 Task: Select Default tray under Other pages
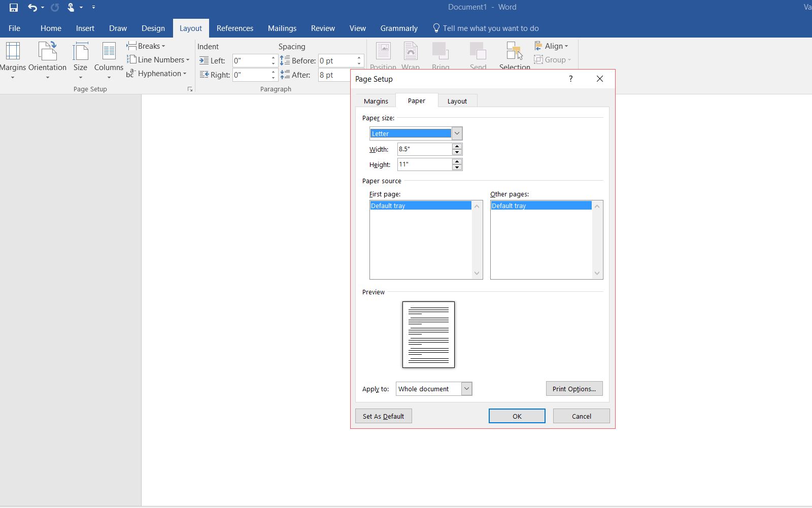[x=541, y=206]
